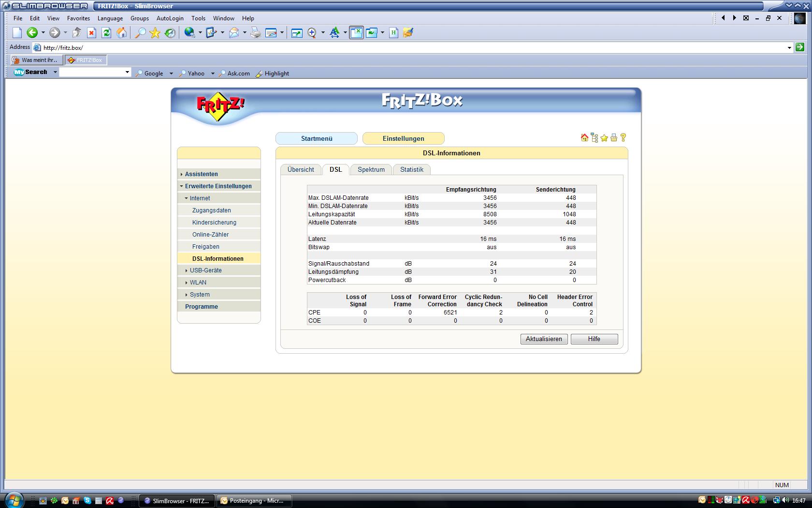Click the green H toolbar icon
812x508 pixels.
(x=393, y=32)
